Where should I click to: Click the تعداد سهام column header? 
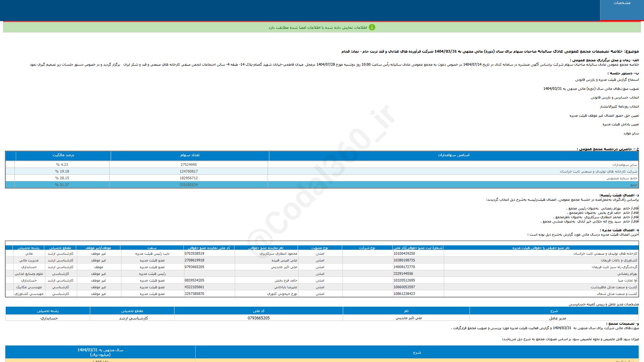[x=190, y=155]
